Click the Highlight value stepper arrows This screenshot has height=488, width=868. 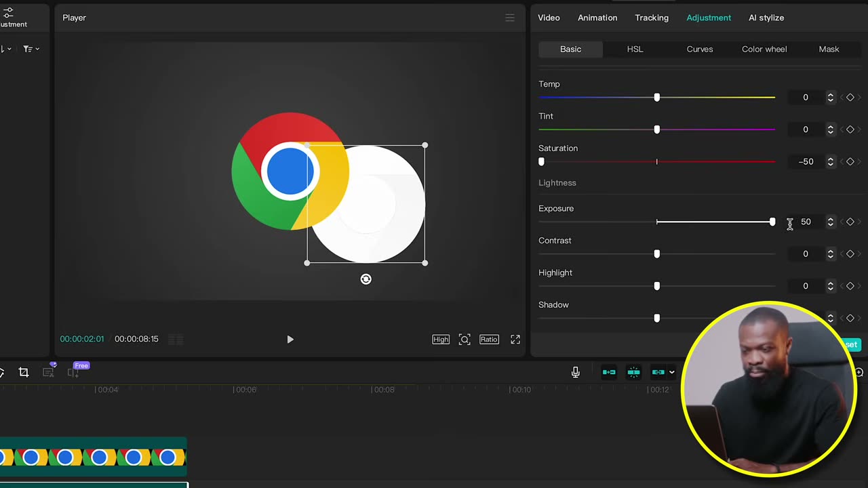[830, 286]
